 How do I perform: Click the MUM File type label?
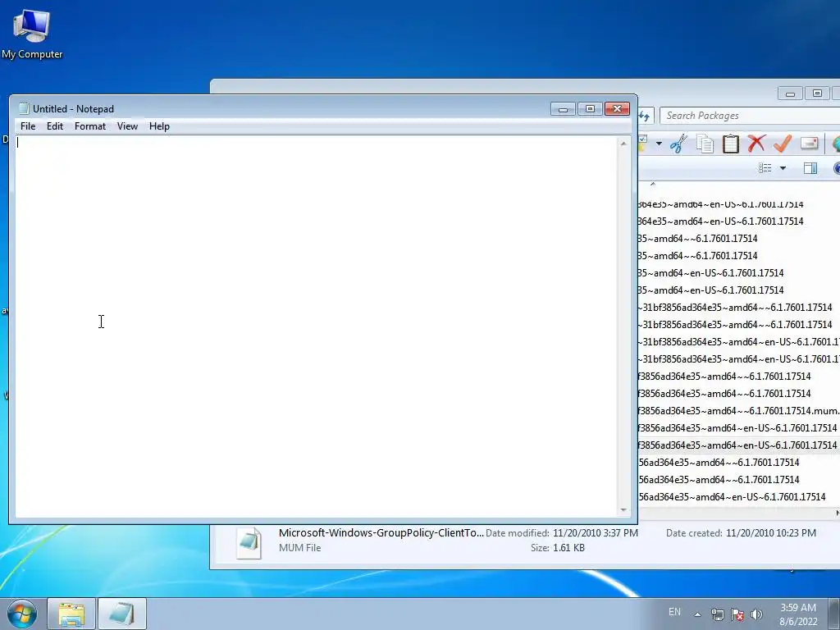[300, 548]
